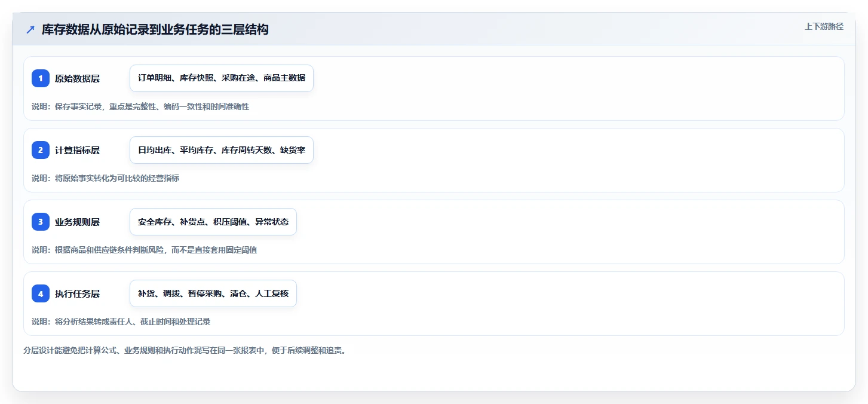Select the 计算指标层 layer heading
The height and width of the screenshot is (404, 868).
pyautogui.click(x=77, y=150)
